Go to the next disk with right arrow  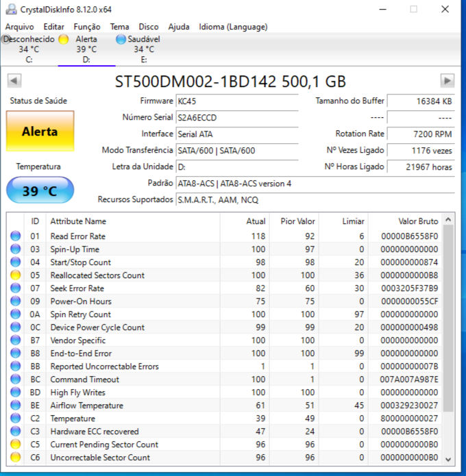point(447,81)
